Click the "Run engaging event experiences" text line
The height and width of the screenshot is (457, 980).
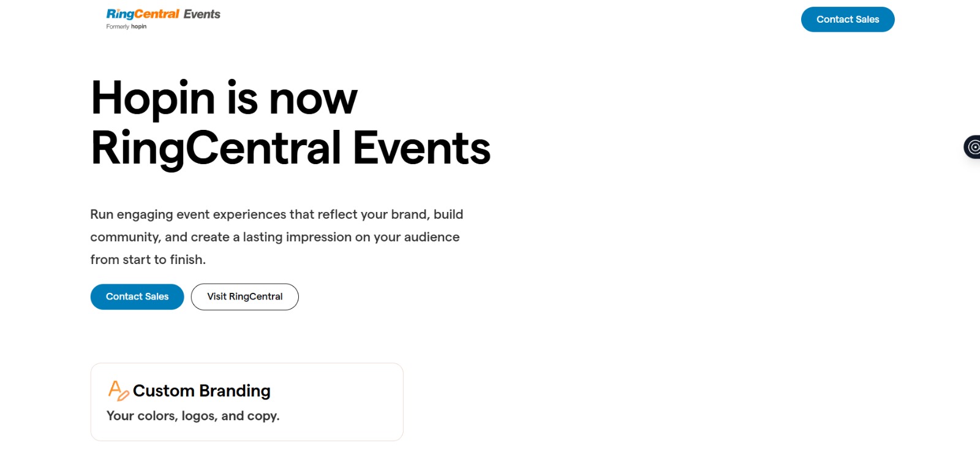pyautogui.click(x=276, y=214)
